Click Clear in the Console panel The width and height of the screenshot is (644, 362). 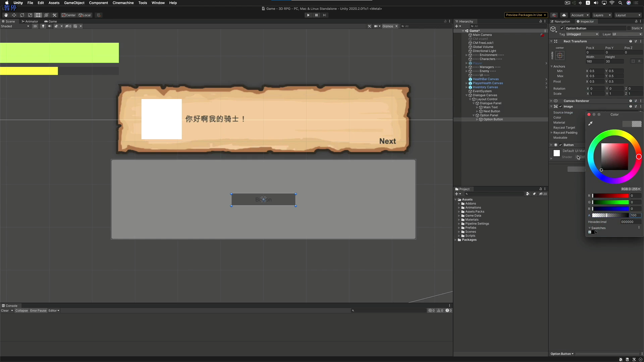pos(5,310)
